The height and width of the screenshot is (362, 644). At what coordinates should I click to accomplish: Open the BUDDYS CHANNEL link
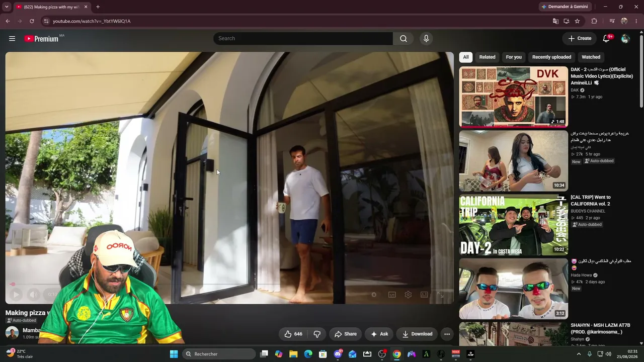[x=588, y=211]
